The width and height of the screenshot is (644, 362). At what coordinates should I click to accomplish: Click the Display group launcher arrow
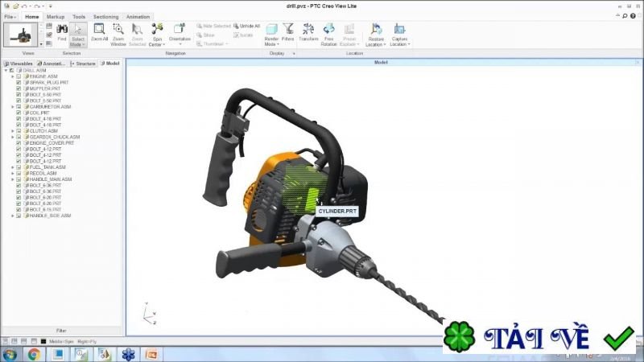[x=294, y=54]
